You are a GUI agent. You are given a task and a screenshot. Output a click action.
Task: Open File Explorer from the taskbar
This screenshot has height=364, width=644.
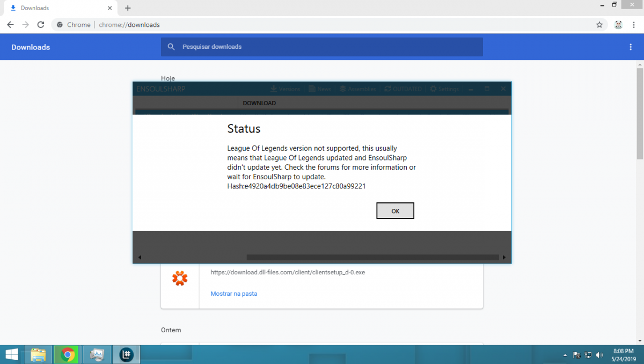[39, 354]
